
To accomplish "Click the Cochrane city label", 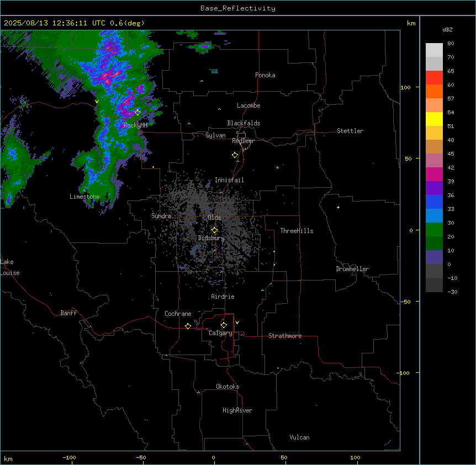I will pos(178,314).
